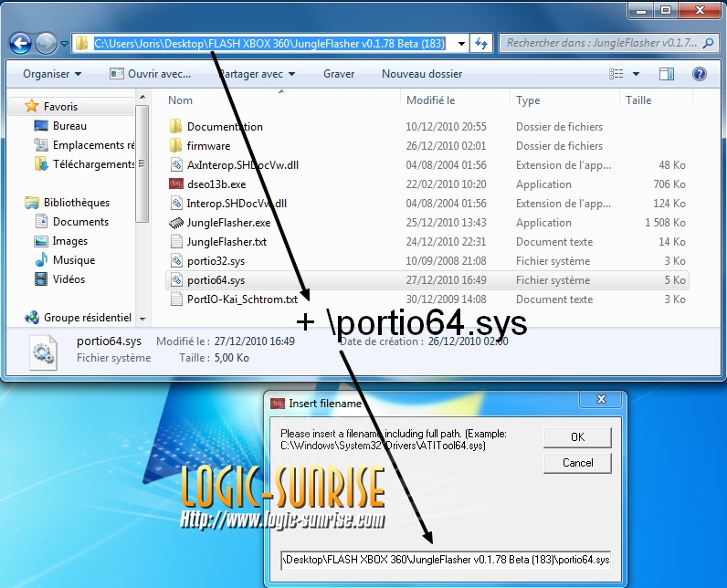Click the size value 1 508 Ko

pyautogui.click(x=665, y=223)
